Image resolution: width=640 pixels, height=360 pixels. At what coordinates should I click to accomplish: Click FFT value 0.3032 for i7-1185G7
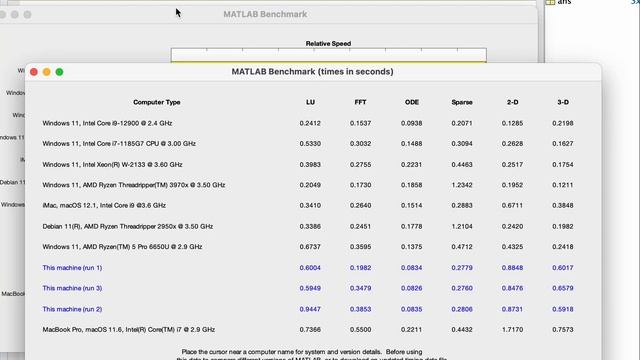(x=360, y=144)
